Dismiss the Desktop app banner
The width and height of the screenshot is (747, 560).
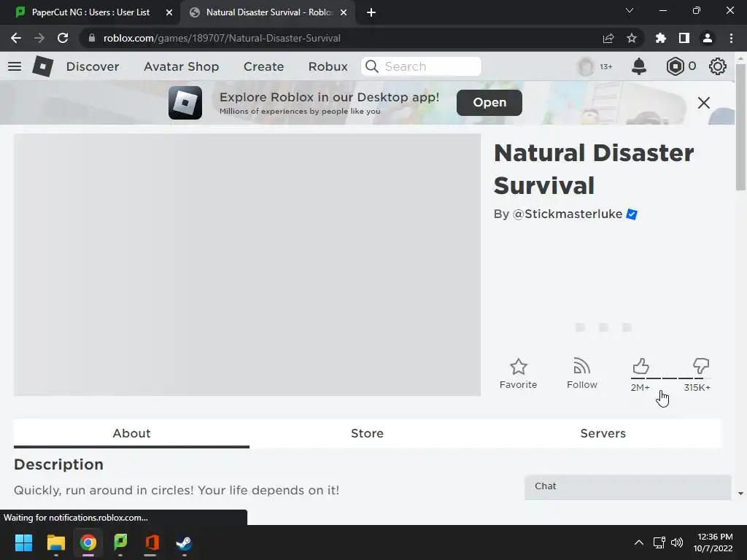(704, 103)
